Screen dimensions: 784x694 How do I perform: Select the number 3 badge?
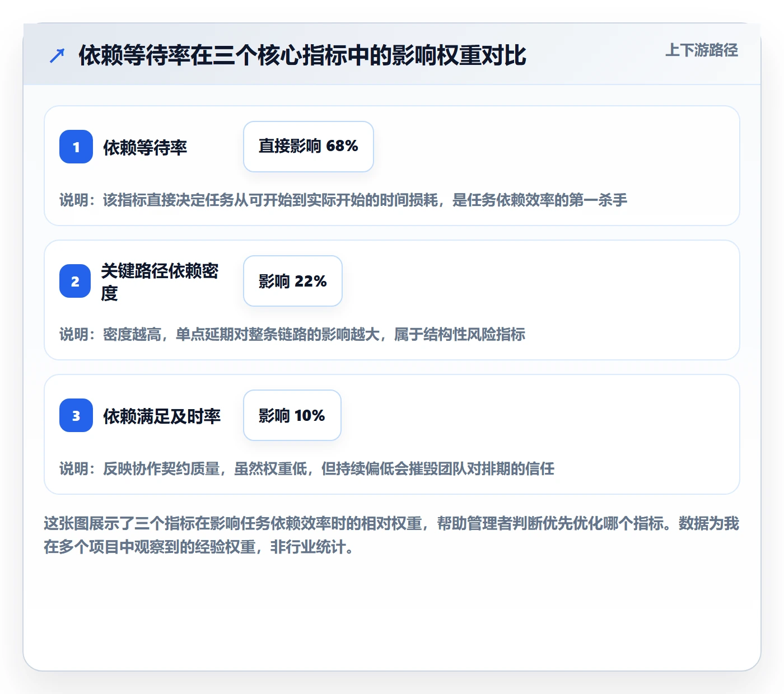point(76,415)
